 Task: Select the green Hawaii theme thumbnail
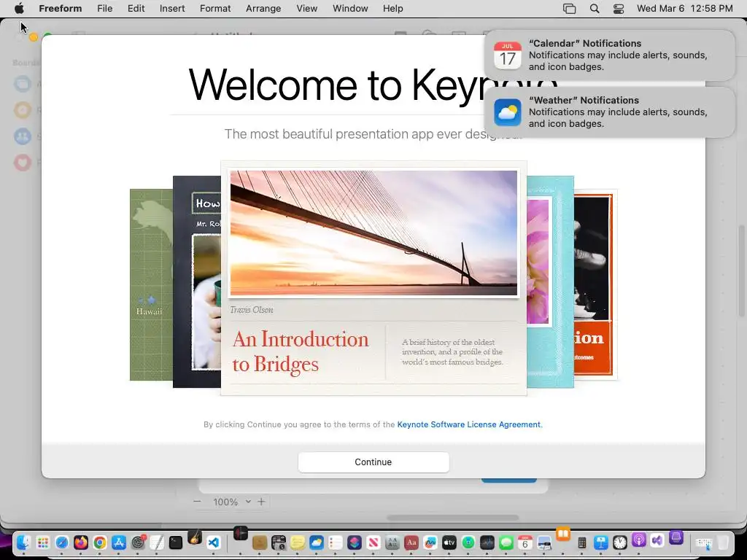coord(151,285)
